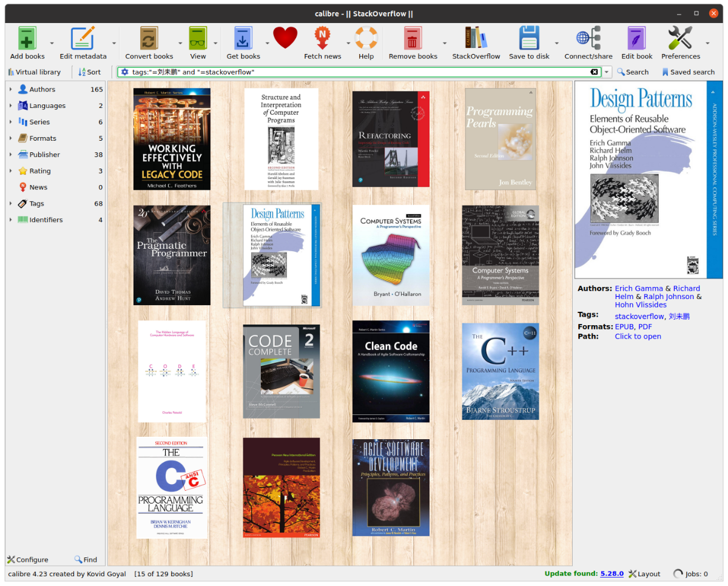Open Saved search button
728x586 pixels.
688,72
